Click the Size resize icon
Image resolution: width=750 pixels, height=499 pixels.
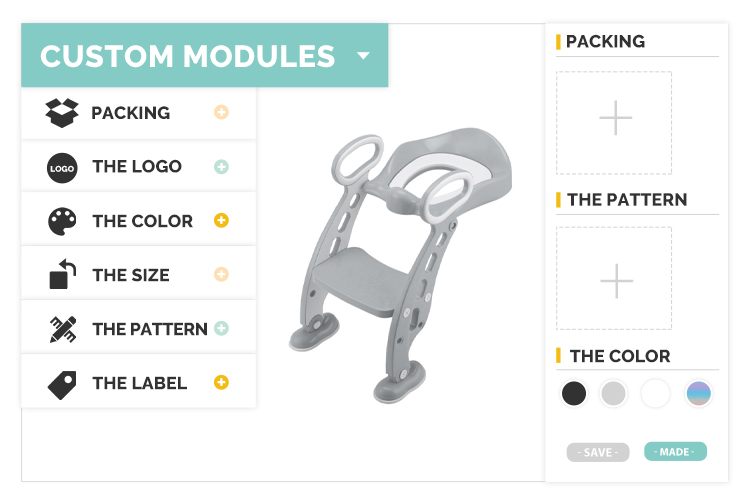click(62, 275)
